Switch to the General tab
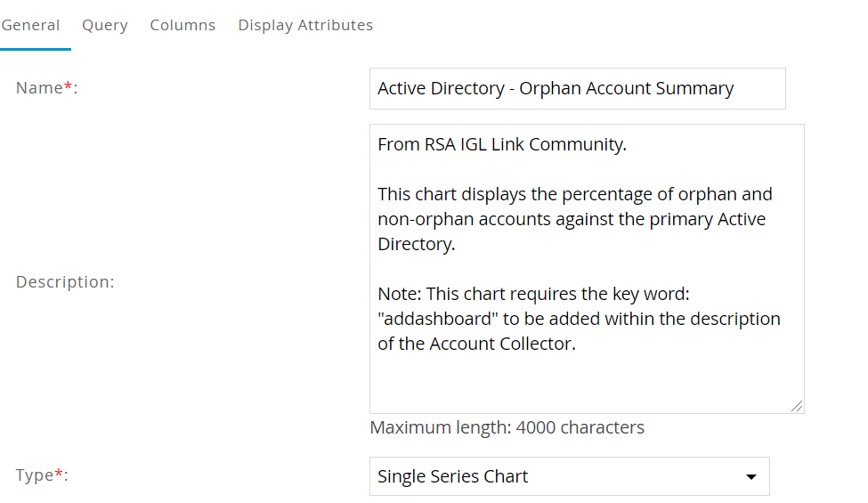 (x=31, y=25)
